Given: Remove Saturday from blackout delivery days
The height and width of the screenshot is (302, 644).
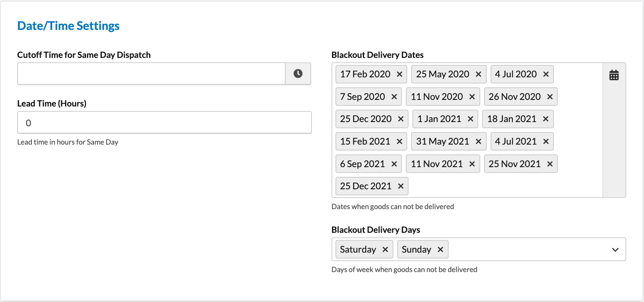Looking at the screenshot, I should [385, 250].
